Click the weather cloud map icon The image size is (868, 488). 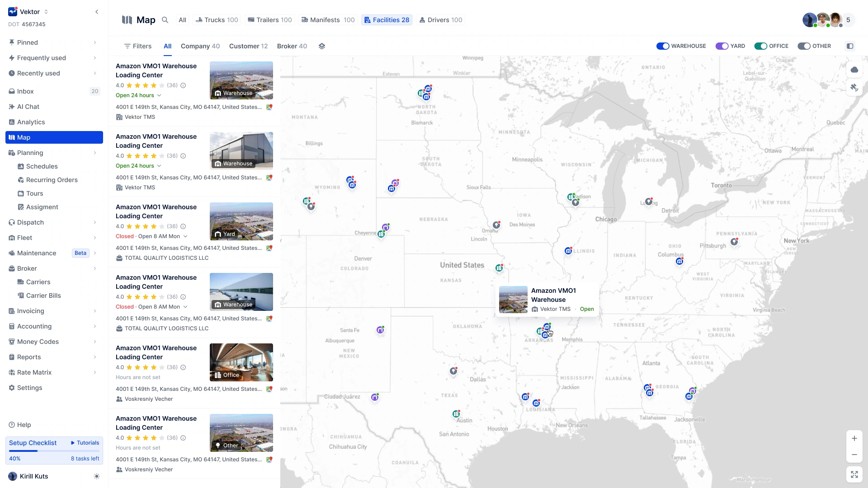pyautogui.click(x=854, y=70)
